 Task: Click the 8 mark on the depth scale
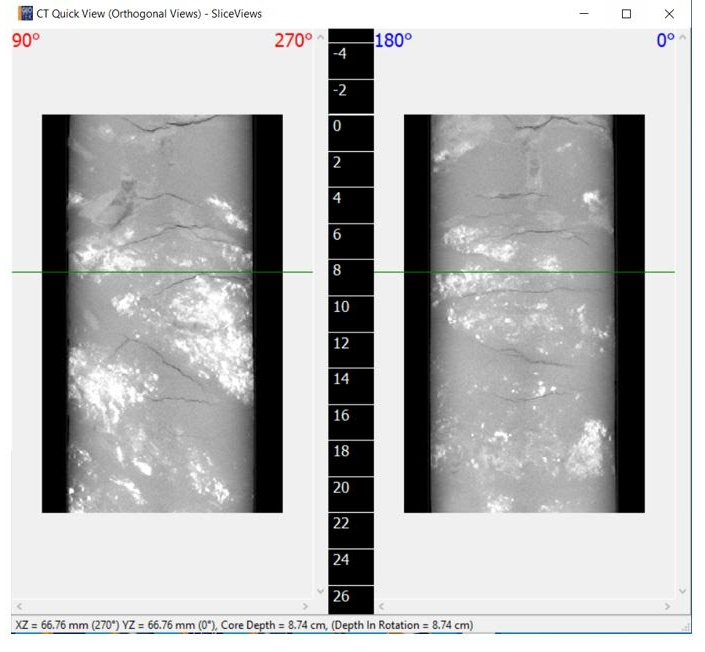tap(337, 270)
